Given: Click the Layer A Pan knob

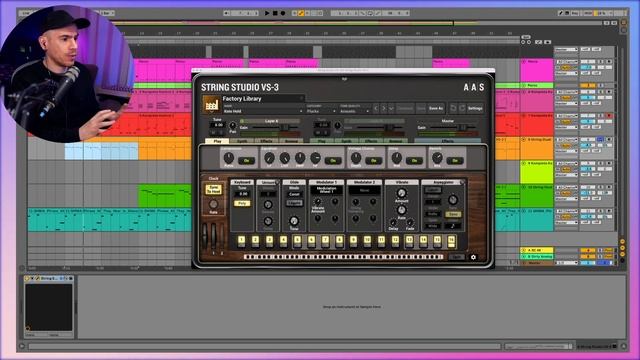Looking at the screenshot, I should coord(233,126).
